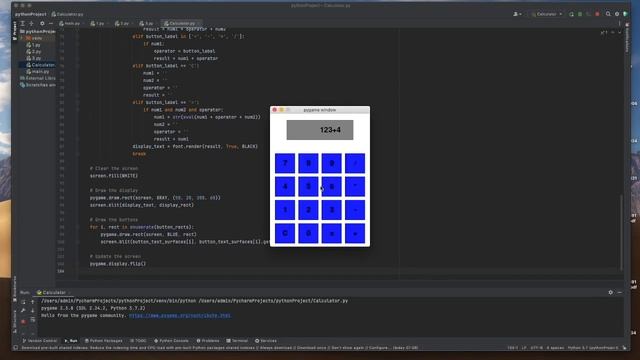Minimize the Run tool window
This screenshot has height=360, width=640.
tap(620, 292)
